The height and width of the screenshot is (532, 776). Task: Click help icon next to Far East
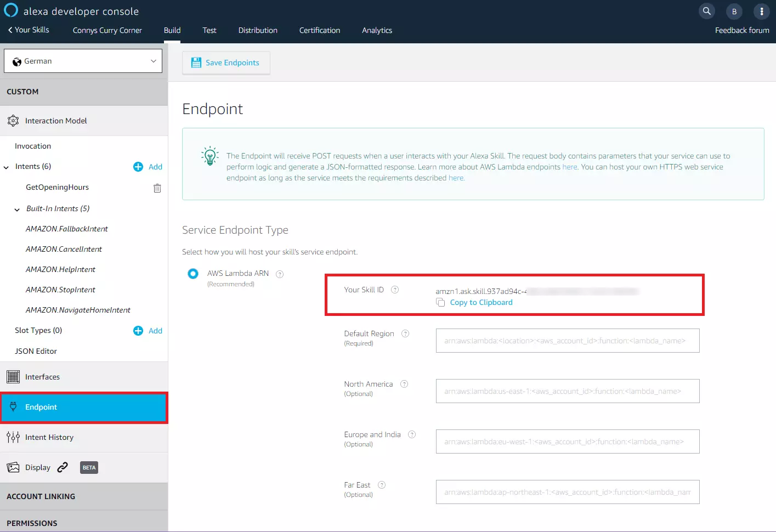coord(382,485)
